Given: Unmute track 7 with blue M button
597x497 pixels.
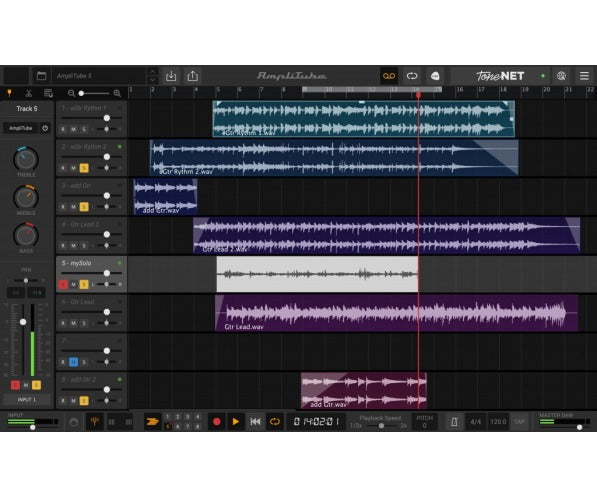Looking at the screenshot, I should click(73, 362).
